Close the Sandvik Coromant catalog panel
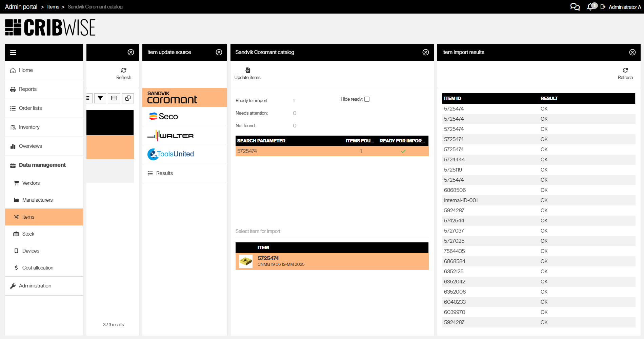Screen dimensions: 644x339 coord(426,52)
